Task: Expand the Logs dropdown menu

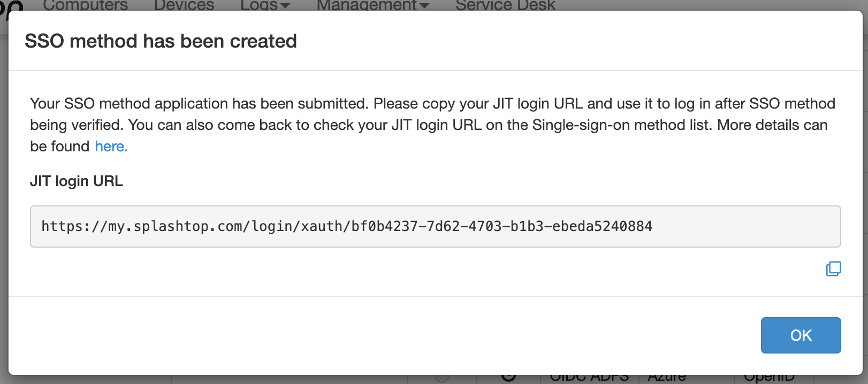Action: point(265,5)
